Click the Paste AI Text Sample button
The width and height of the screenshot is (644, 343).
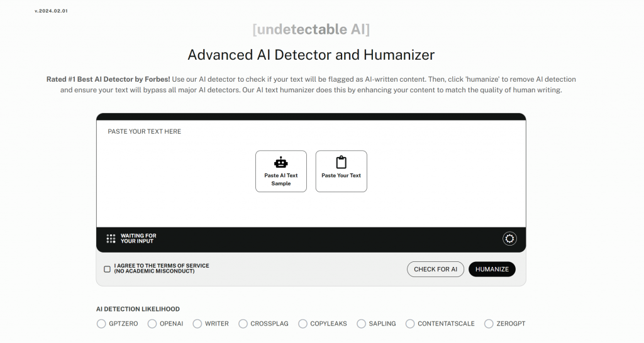click(x=281, y=171)
